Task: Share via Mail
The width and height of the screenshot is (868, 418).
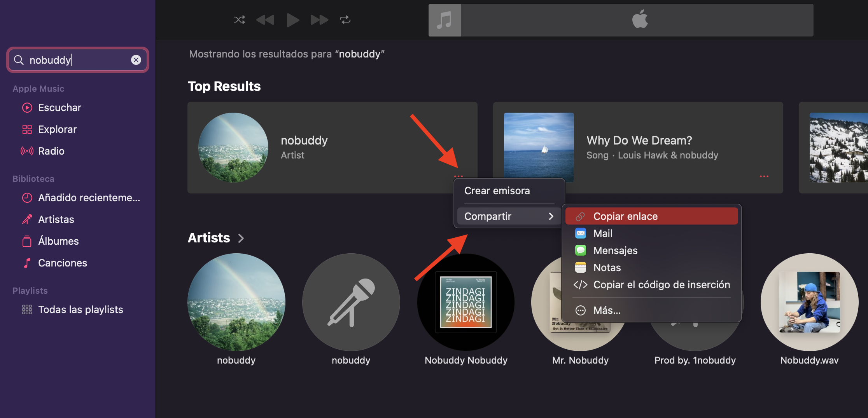Action: pos(652,233)
